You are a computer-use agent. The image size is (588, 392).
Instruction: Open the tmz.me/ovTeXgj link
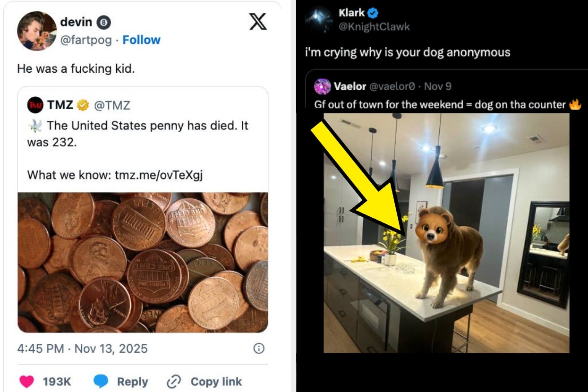(x=158, y=175)
